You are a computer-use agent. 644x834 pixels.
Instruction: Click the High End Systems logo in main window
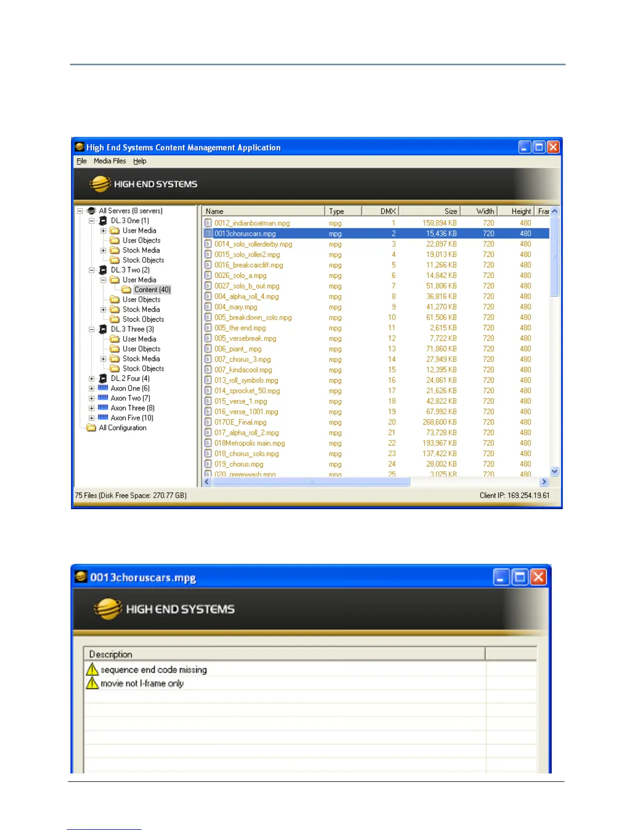pos(143,184)
